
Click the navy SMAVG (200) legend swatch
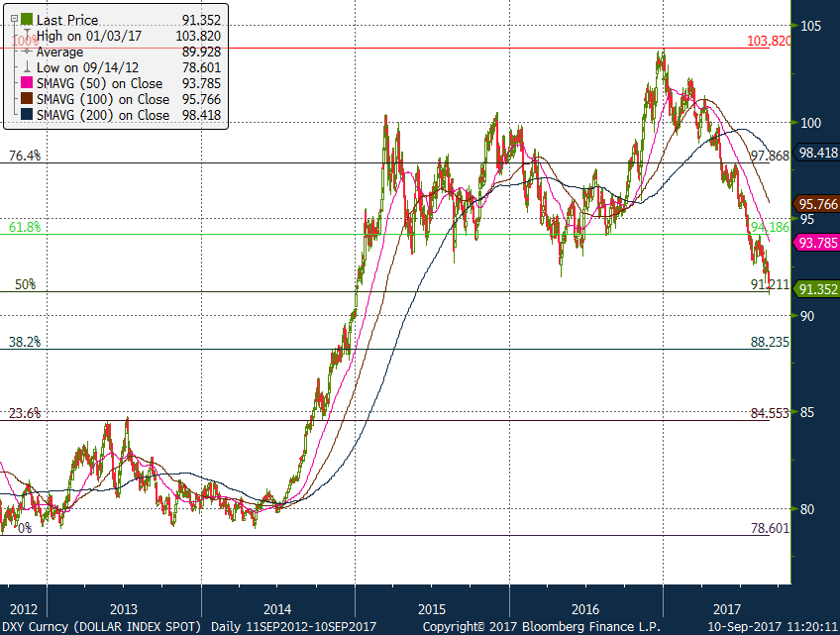click(x=26, y=115)
